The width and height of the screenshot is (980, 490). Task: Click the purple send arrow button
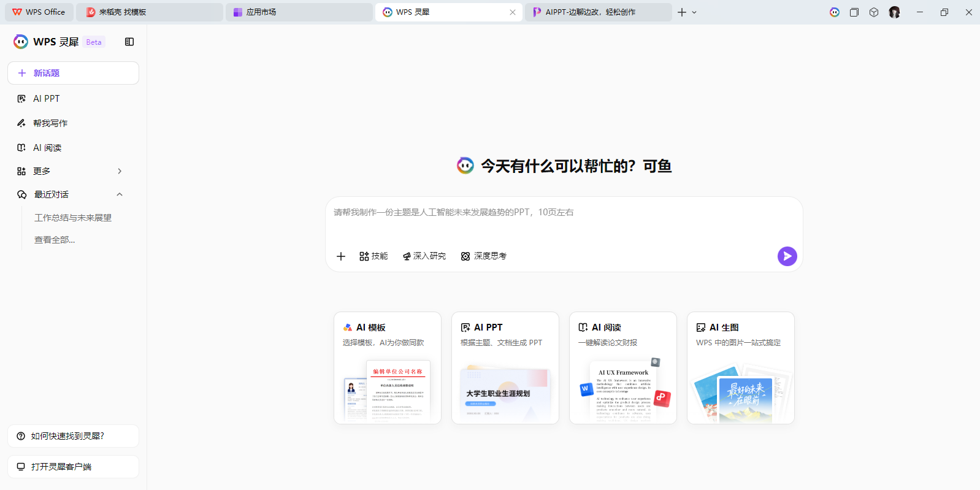click(787, 256)
